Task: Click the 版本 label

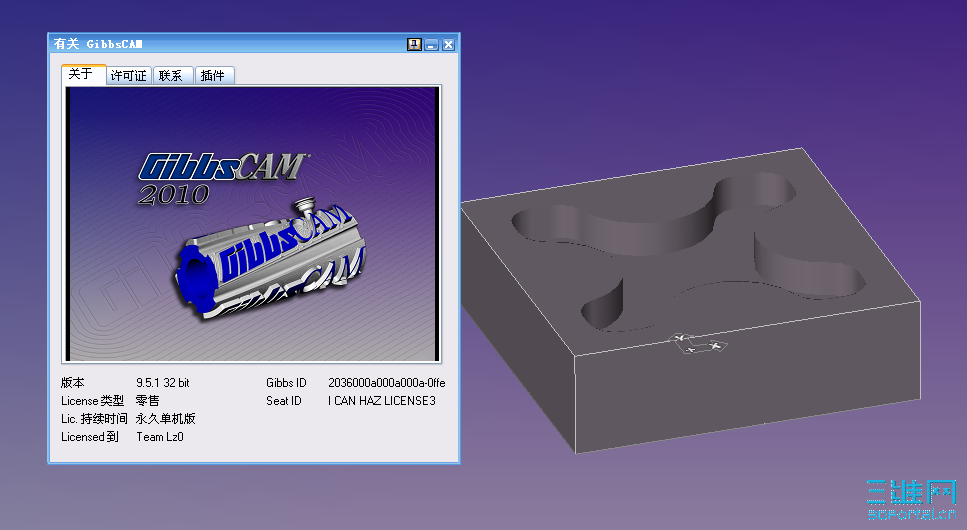Action: coord(73,383)
